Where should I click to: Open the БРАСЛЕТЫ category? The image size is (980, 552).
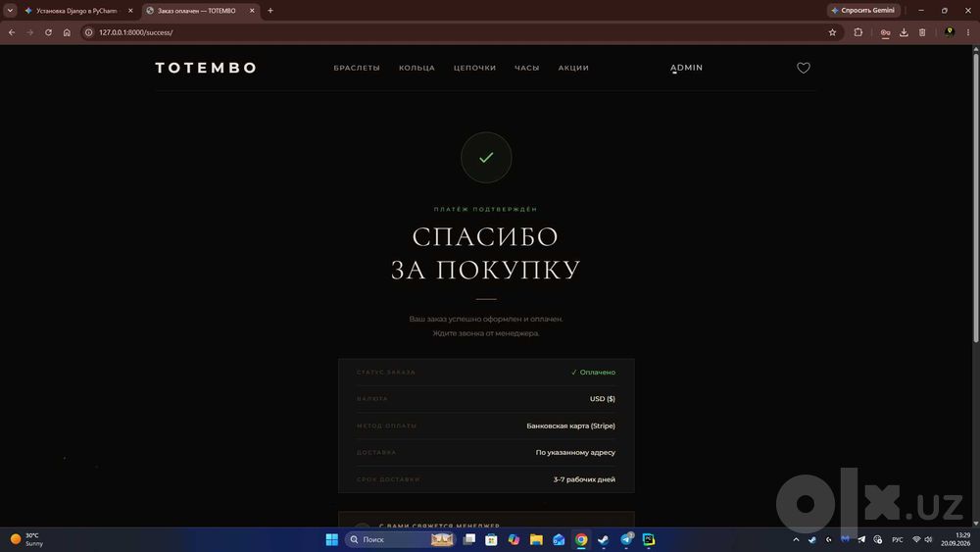357,68
